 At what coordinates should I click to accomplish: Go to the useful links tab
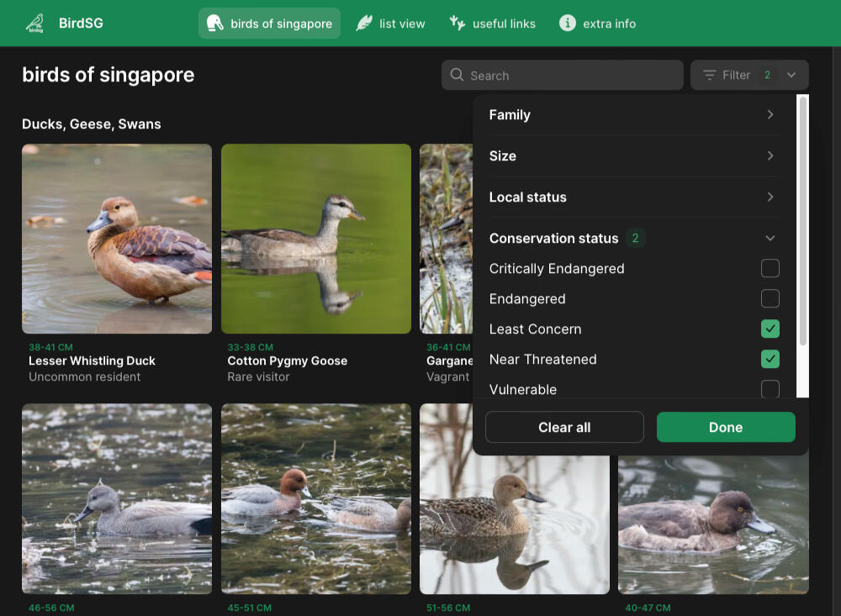493,24
